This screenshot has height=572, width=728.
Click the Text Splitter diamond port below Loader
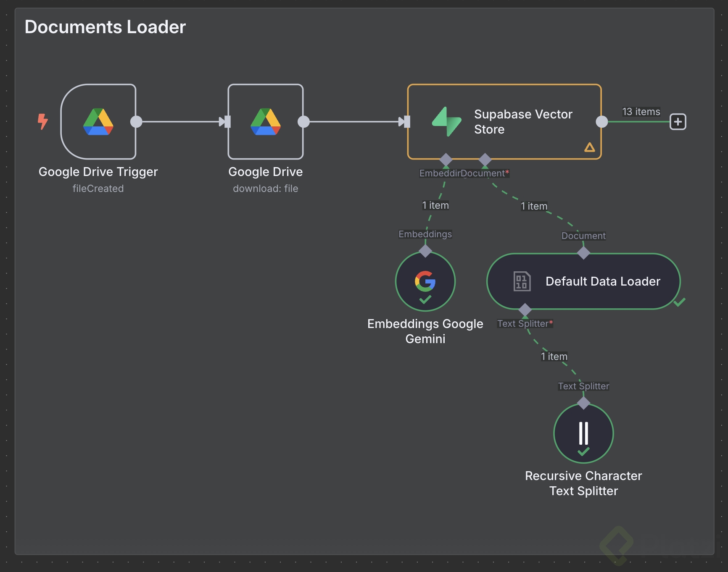coord(525,310)
